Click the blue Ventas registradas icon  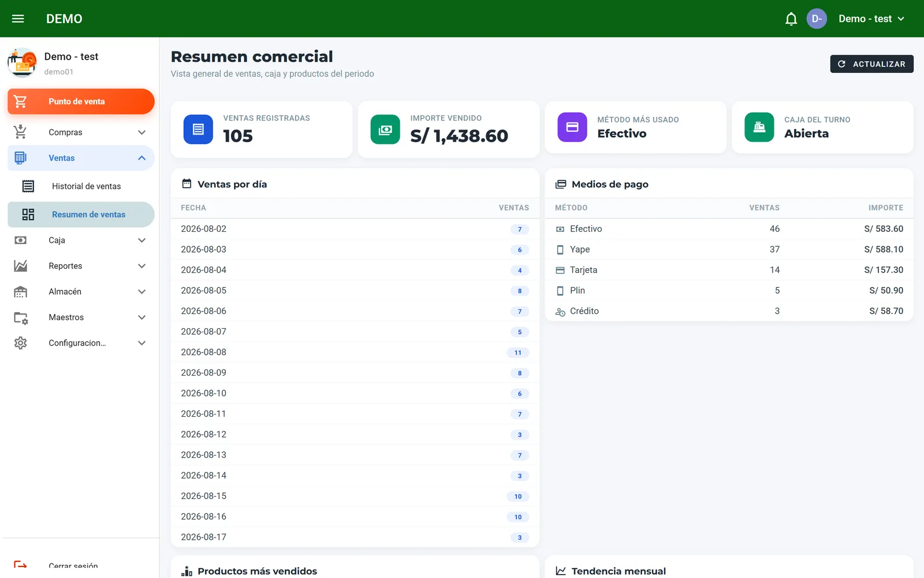pos(198,129)
